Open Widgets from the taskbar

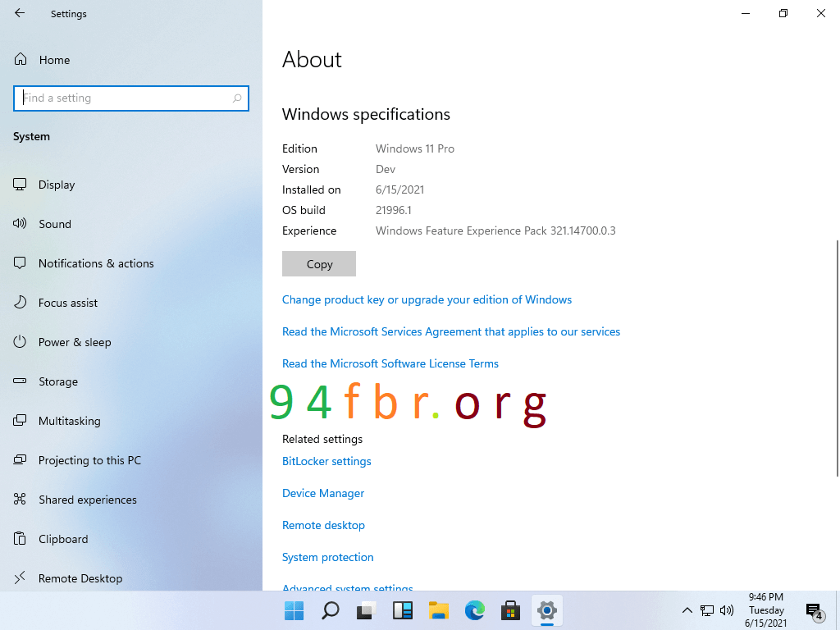click(402, 610)
